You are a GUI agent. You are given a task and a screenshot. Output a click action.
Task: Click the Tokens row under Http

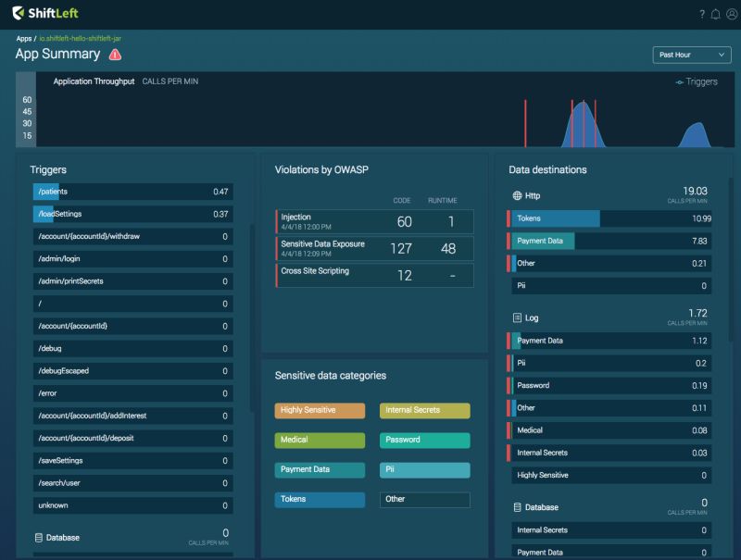click(x=609, y=218)
